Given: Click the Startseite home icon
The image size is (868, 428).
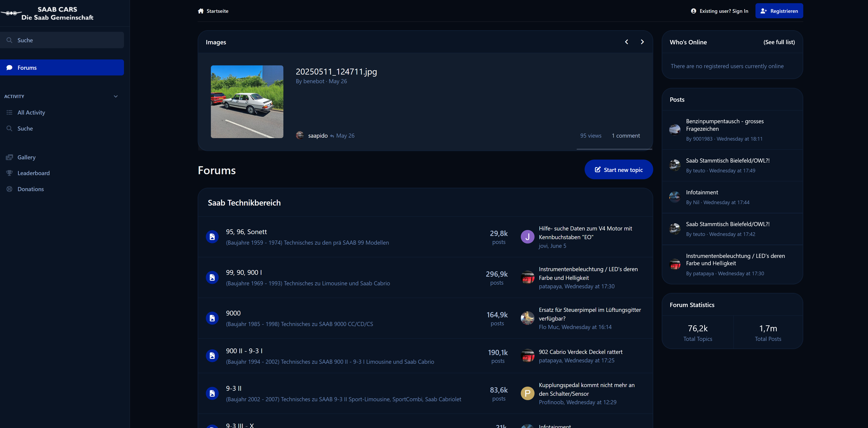Looking at the screenshot, I should pos(201,11).
